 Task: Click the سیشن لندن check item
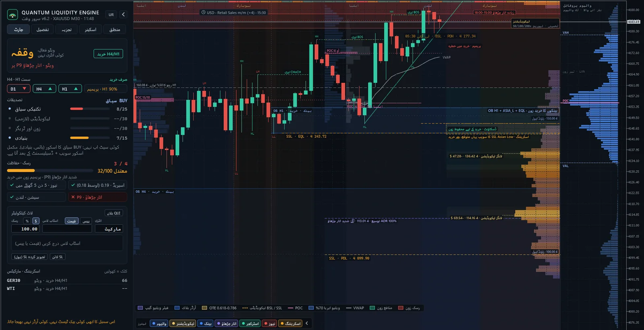click(x=36, y=197)
